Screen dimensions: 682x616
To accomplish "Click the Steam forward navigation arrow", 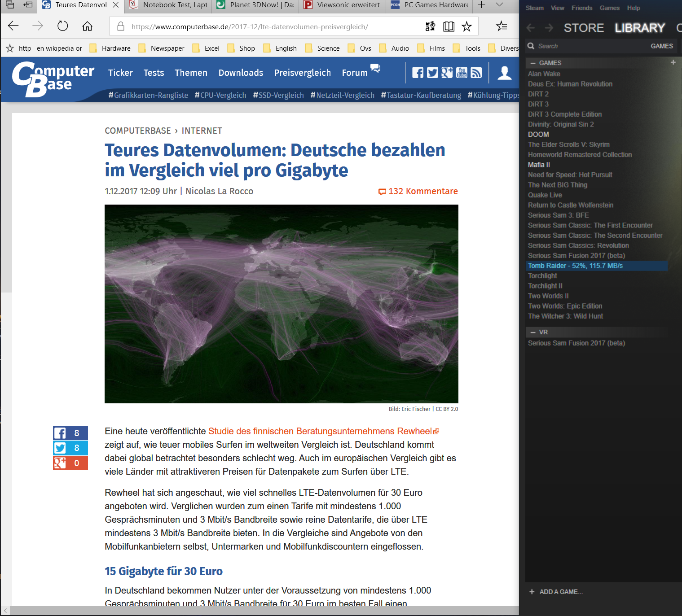I will tap(549, 28).
